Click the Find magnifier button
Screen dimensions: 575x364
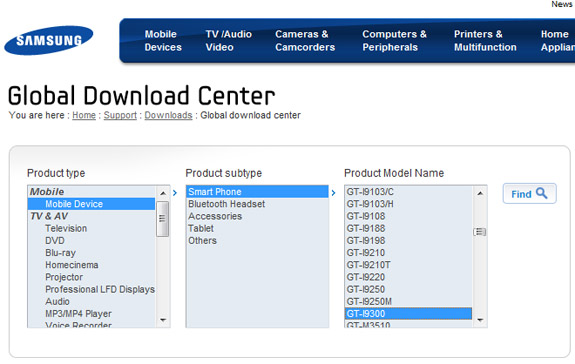click(529, 194)
